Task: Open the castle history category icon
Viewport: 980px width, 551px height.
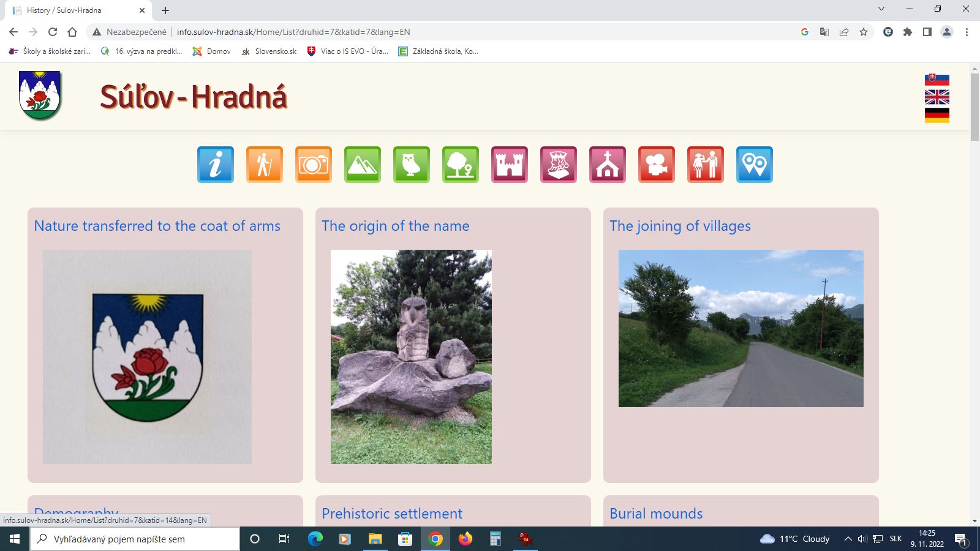Action: (x=510, y=165)
